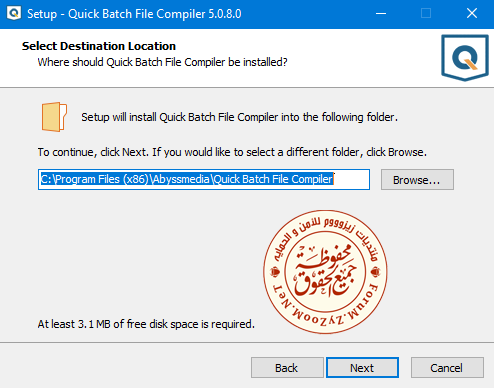Click the Quick Batch File Compiler title bar icon
This screenshot has height=388, width=494.
point(14,14)
